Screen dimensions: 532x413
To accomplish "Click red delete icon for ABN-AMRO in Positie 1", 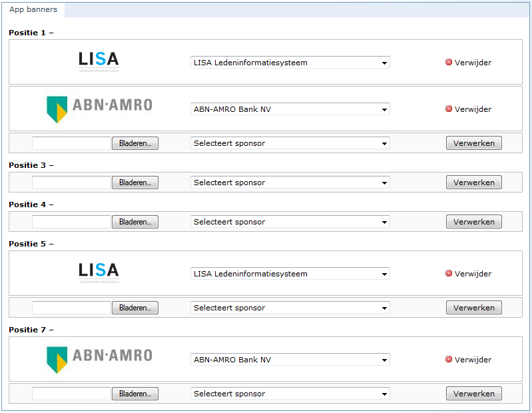I will click(449, 109).
